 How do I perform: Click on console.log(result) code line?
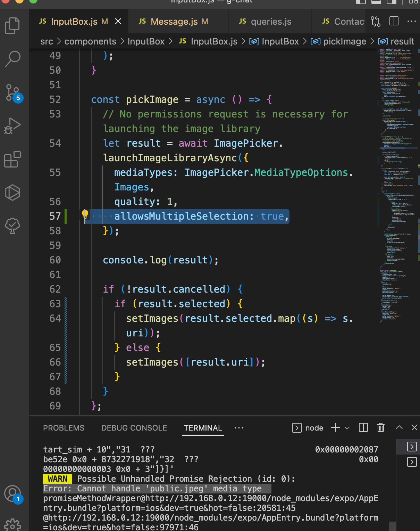(161, 260)
